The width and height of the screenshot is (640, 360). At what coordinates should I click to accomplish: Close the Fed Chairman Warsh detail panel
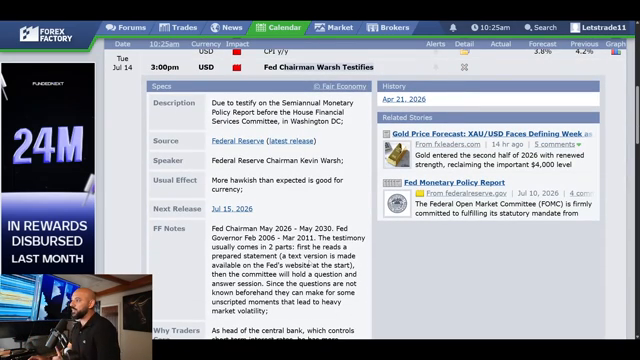tap(464, 67)
